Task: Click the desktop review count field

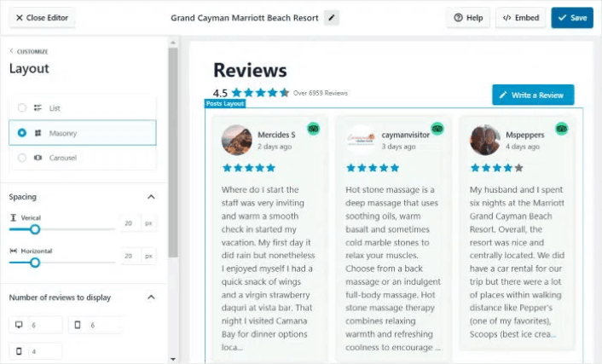Action: 36,325
